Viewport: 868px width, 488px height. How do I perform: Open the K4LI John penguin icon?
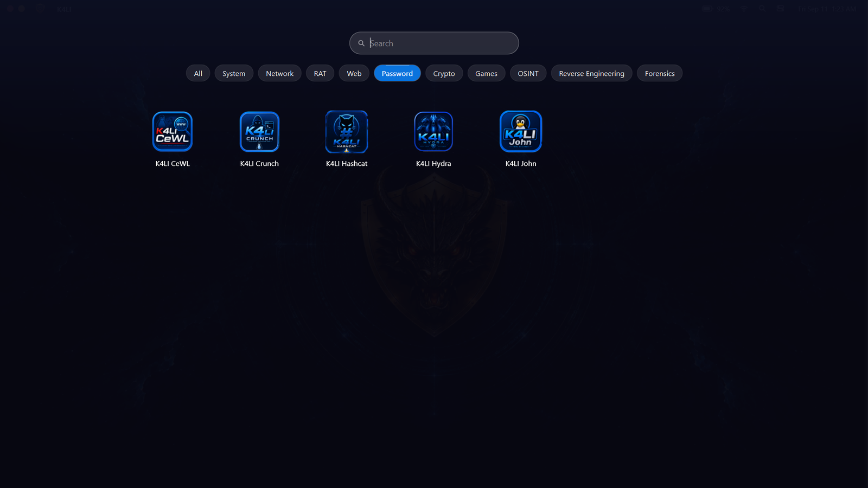point(521,132)
